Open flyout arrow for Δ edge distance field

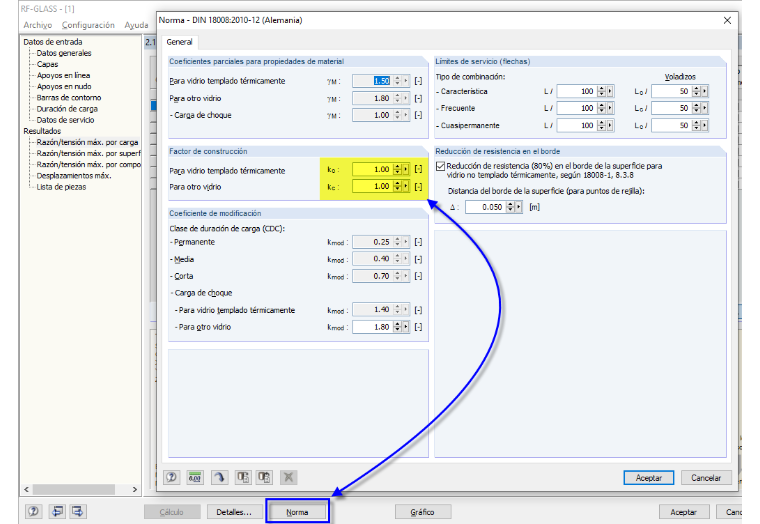519,207
